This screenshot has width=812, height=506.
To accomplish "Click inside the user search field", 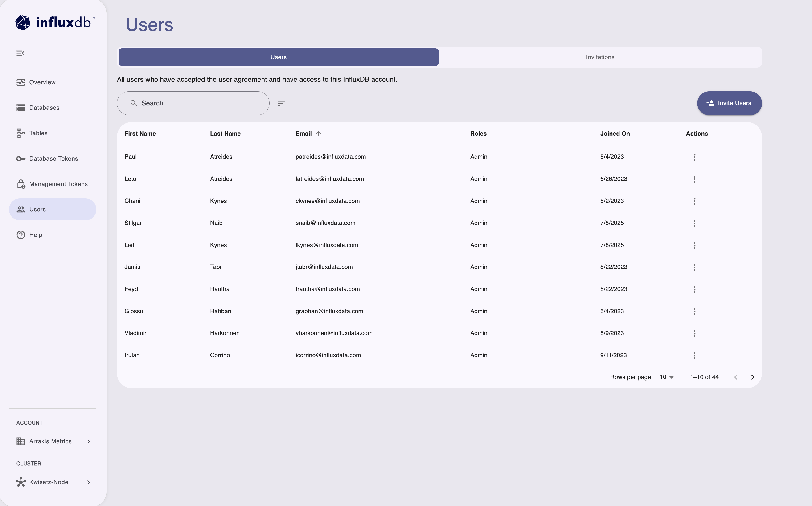I will pos(193,103).
